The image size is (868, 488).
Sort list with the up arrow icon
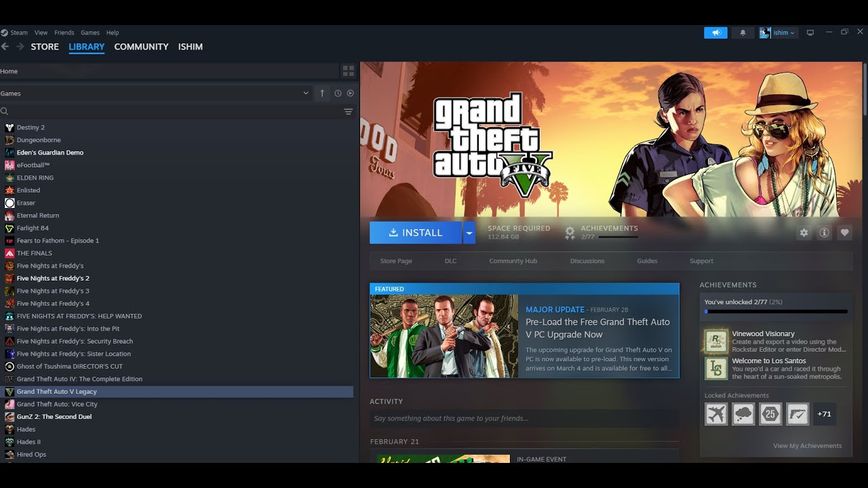click(322, 93)
